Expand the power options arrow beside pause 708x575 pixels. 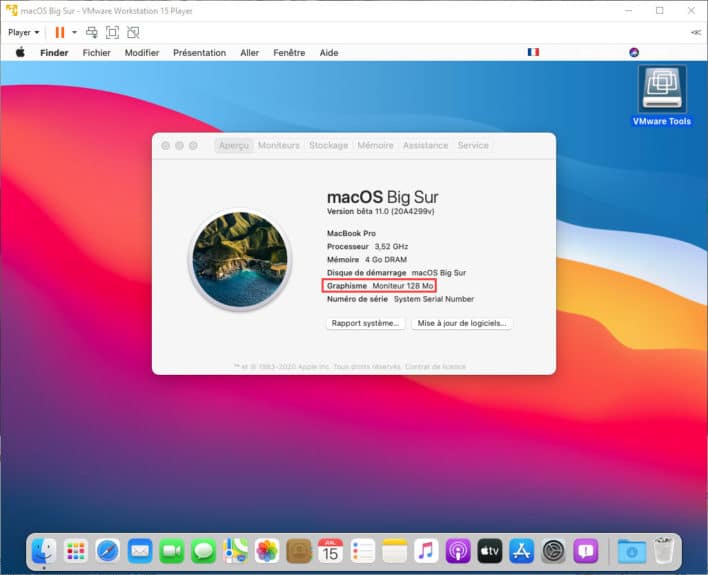pyautogui.click(x=75, y=33)
